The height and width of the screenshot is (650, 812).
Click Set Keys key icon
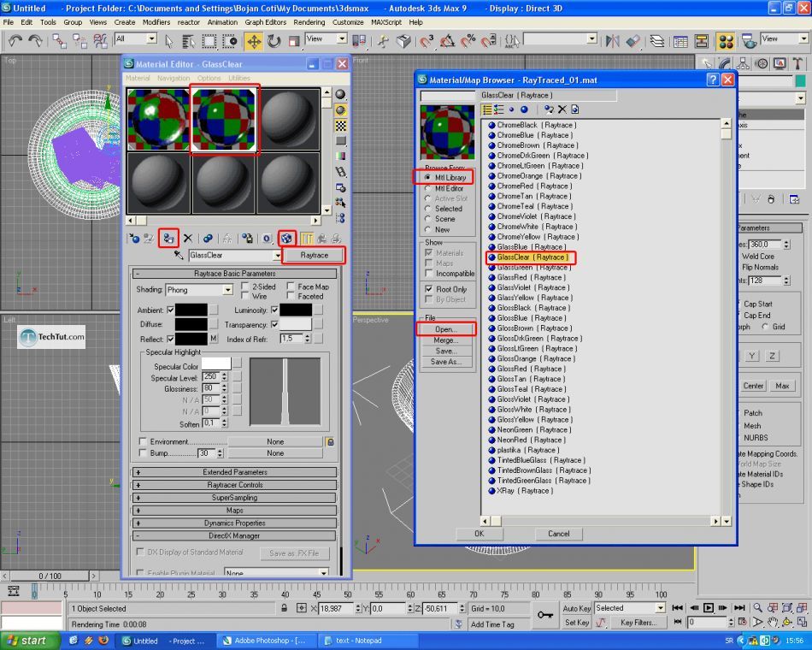[544, 615]
